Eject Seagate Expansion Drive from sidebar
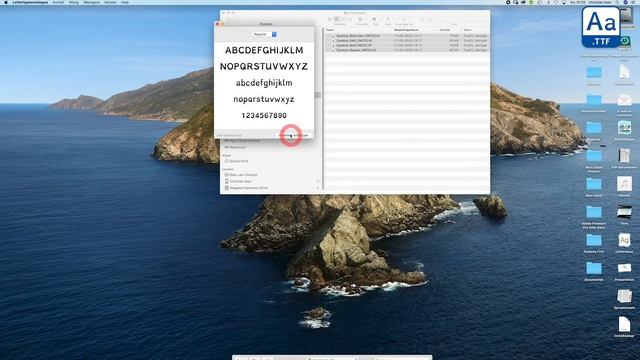640x360 pixels. (x=318, y=188)
